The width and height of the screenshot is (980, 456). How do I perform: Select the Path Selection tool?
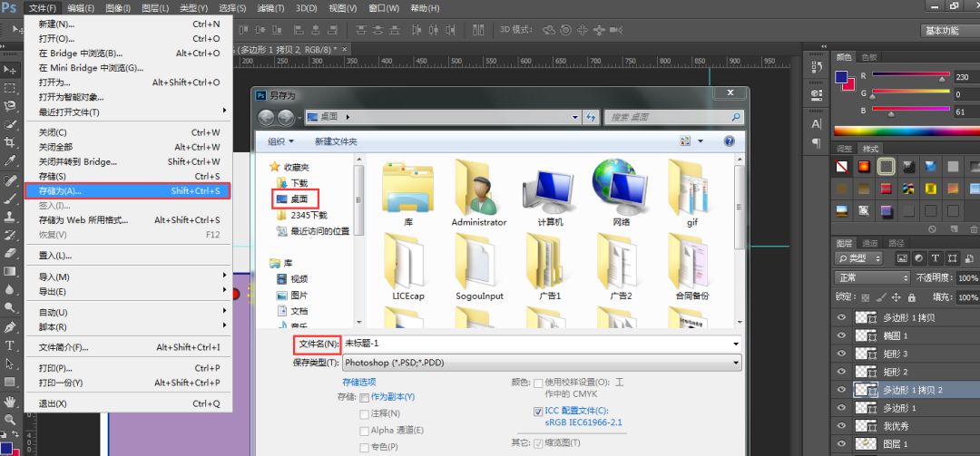pos(10,363)
